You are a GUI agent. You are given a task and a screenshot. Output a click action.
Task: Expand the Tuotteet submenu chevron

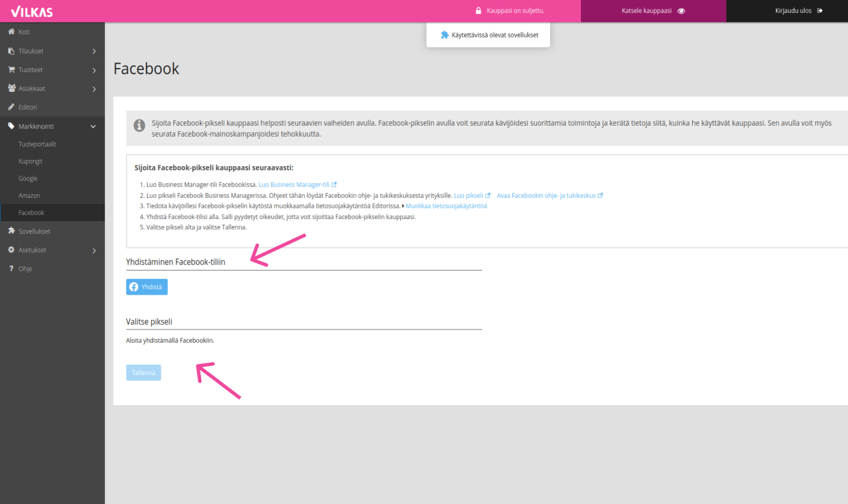[94, 70]
